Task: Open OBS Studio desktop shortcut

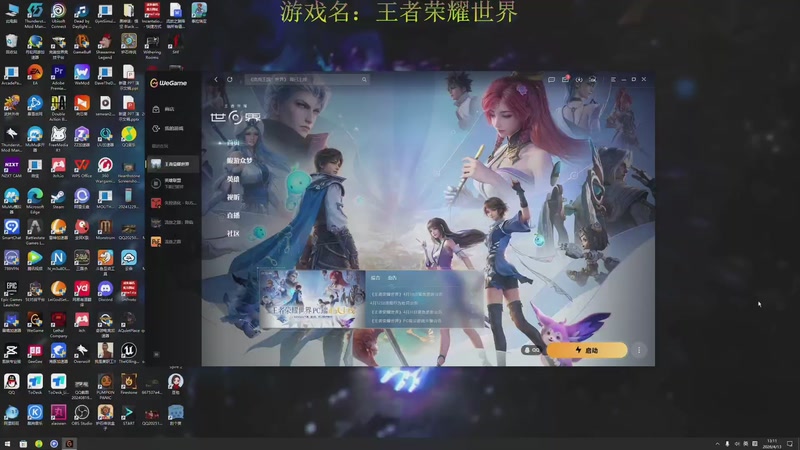Action: pos(82,415)
